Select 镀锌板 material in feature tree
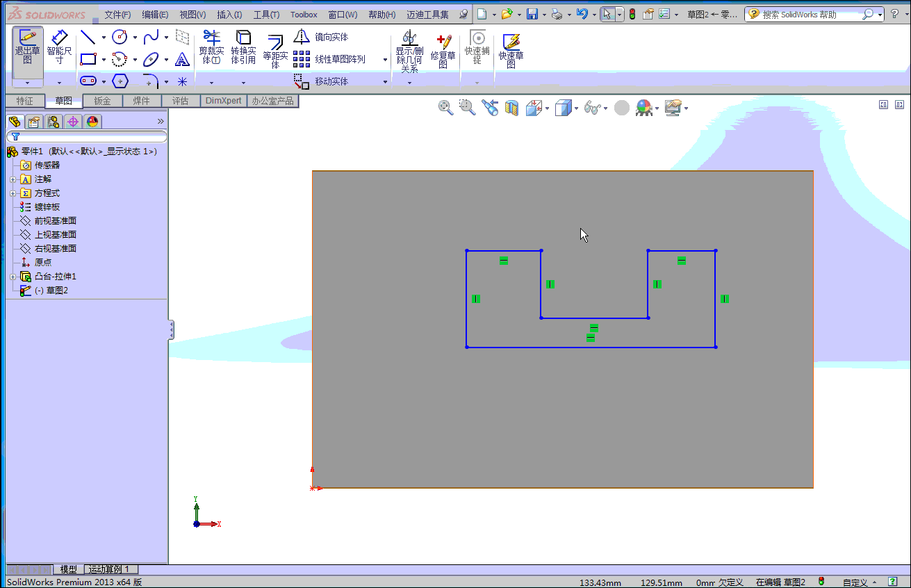911x588 pixels. pyautogui.click(x=47, y=207)
